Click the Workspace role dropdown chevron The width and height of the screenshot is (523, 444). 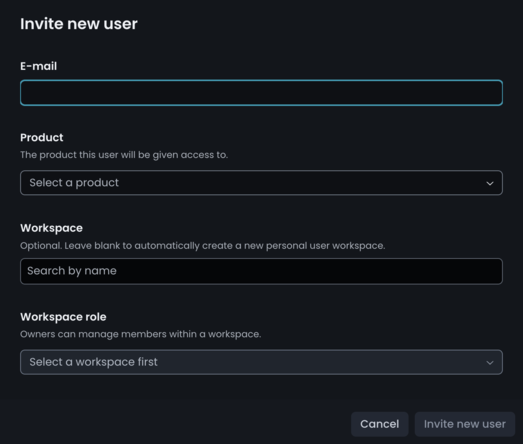pos(490,363)
